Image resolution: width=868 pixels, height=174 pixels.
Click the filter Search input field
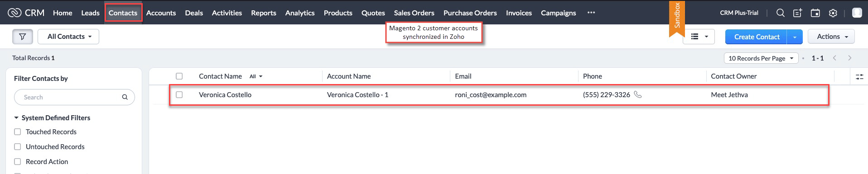pyautogui.click(x=74, y=97)
